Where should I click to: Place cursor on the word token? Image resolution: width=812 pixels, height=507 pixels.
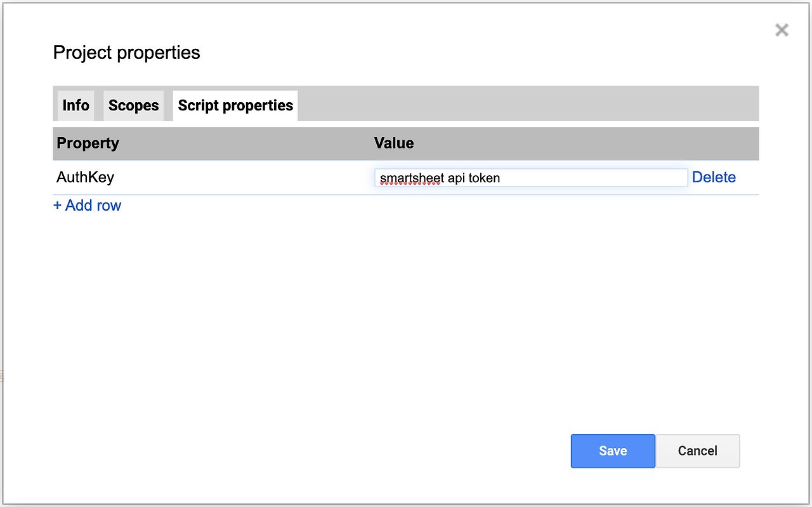pyautogui.click(x=484, y=178)
